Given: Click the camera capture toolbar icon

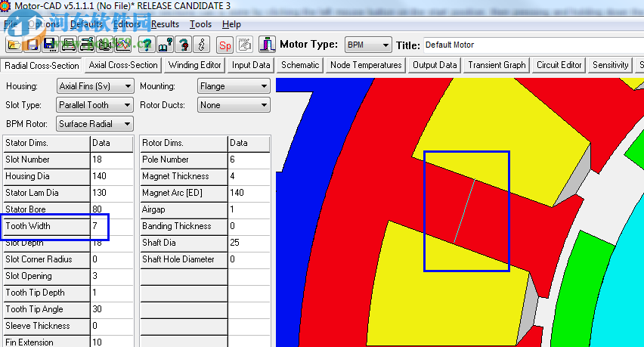Looking at the screenshot, I should pyautogui.click(x=104, y=45).
